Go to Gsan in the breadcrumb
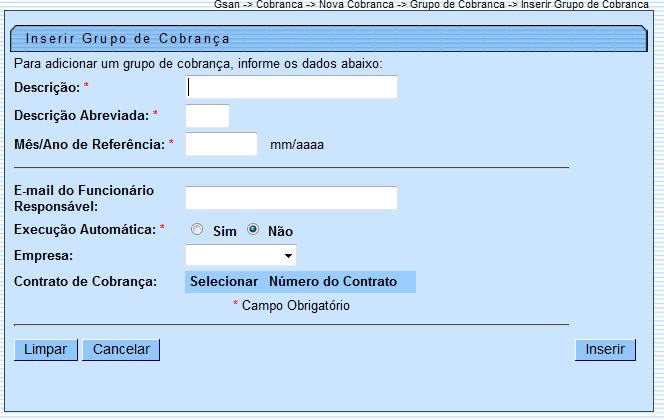664x420 pixels. tap(226, 5)
